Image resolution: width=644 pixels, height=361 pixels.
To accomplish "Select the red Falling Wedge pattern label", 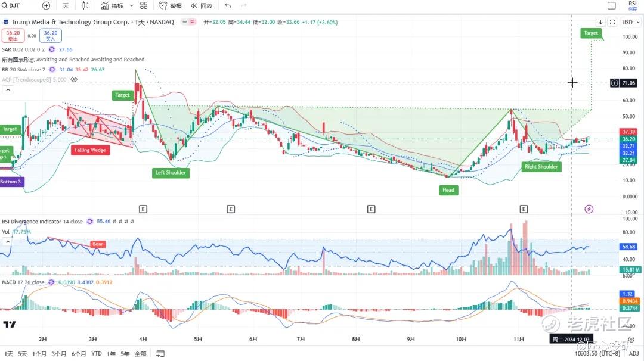I will (90, 150).
